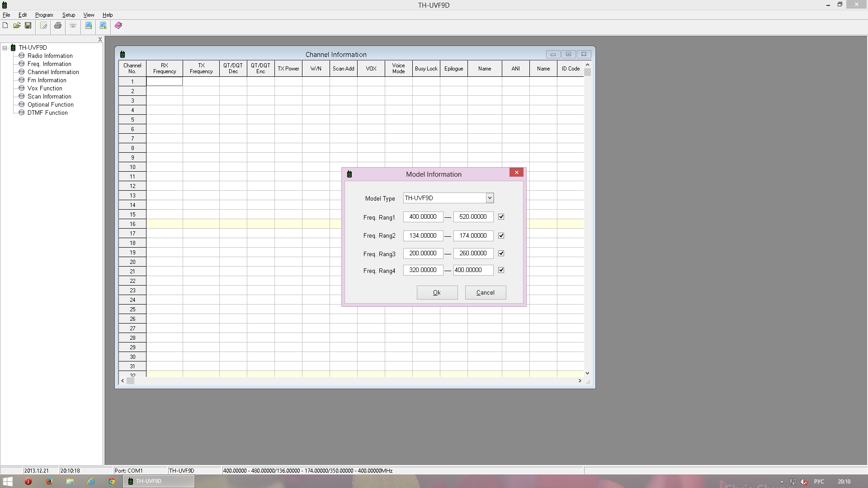Click read from radio toolbar icon
Viewport: 868px width, 488px height.
[x=89, y=25]
